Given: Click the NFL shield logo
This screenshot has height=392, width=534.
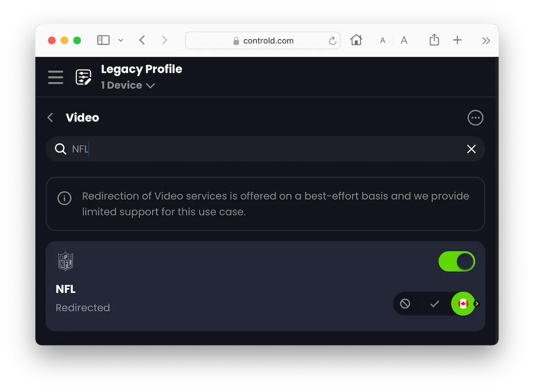Looking at the screenshot, I should tap(66, 261).
